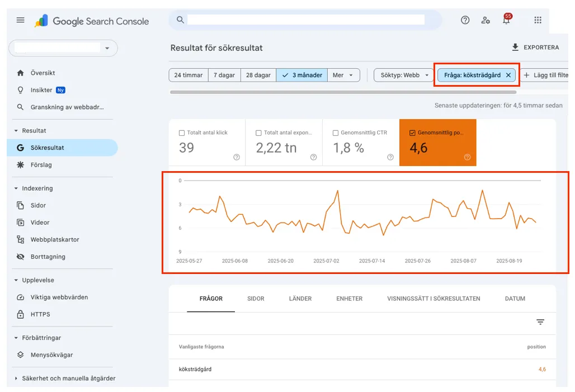Click the top search input field
The height and width of the screenshot is (392, 575).
click(x=306, y=20)
